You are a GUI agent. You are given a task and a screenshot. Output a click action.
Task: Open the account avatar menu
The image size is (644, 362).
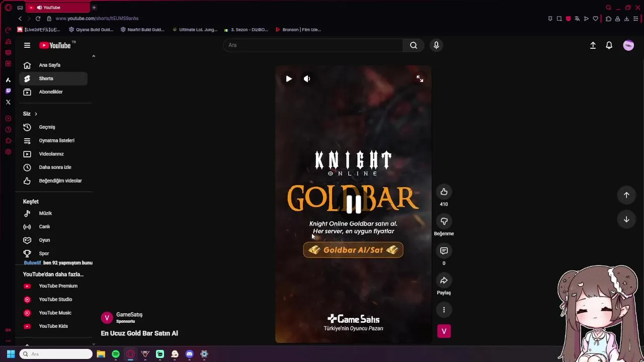pos(628,45)
